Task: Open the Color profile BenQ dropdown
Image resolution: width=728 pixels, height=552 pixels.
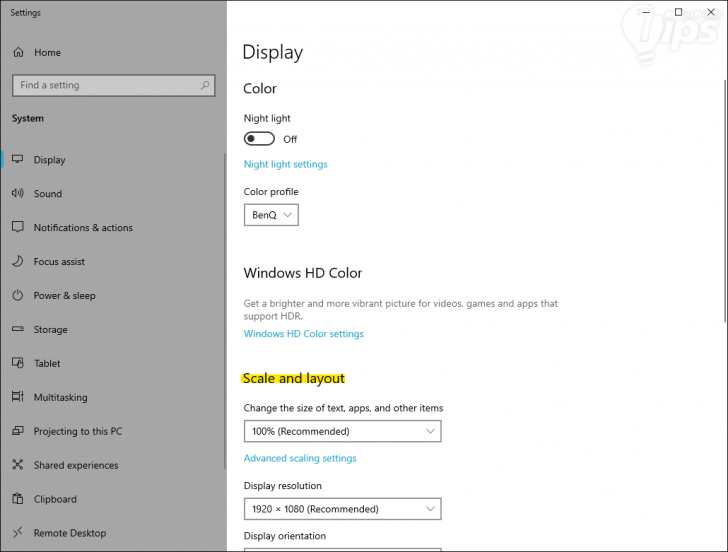Action: [x=271, y=215]
